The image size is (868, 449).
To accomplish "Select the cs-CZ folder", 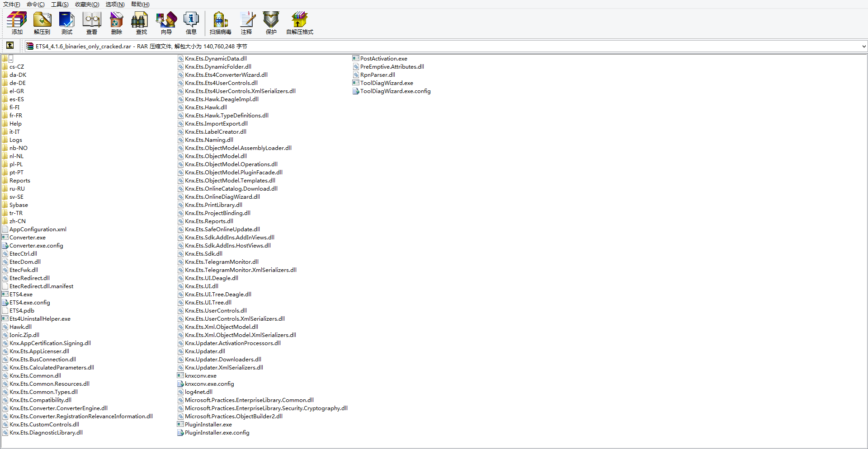I will [x=13, y=67].
